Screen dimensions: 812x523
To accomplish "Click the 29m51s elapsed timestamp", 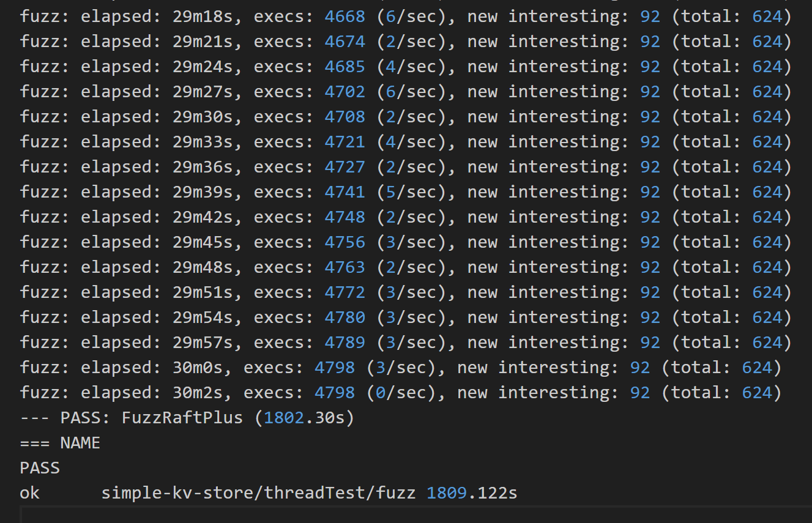I will click(203, 292).
